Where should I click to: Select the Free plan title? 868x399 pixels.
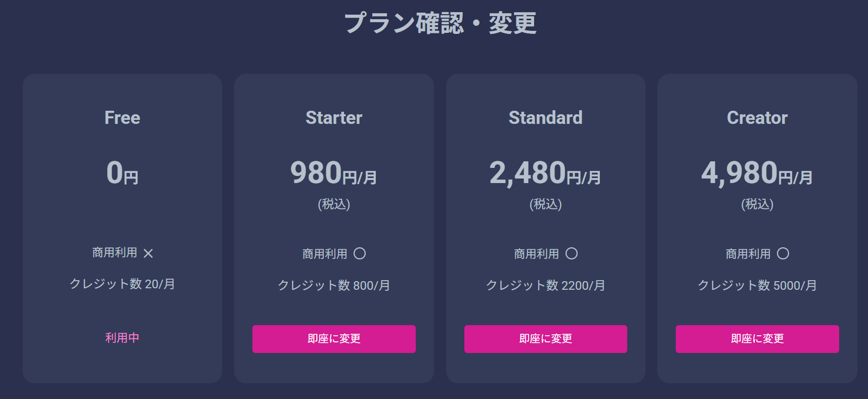[x=122, y=118]
